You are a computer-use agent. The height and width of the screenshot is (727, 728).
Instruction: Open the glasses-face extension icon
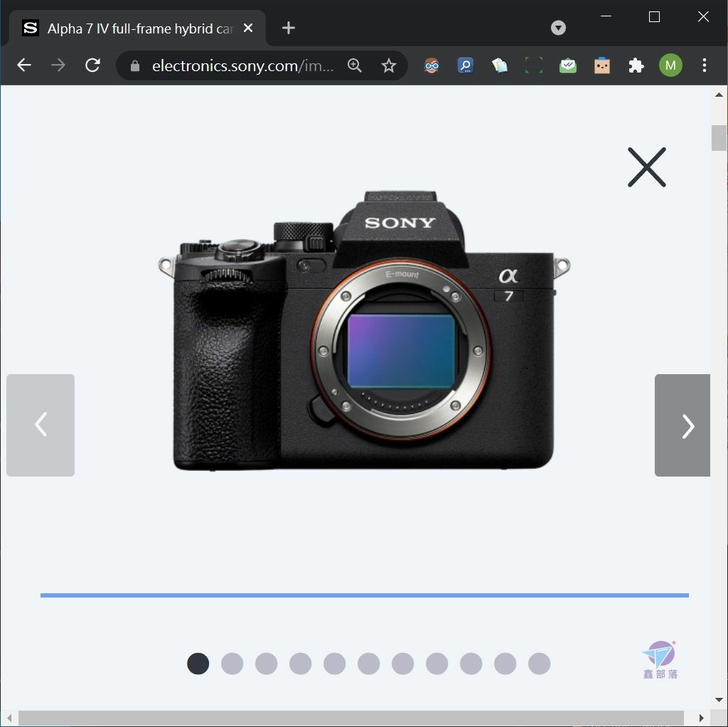tap(432, 65)
